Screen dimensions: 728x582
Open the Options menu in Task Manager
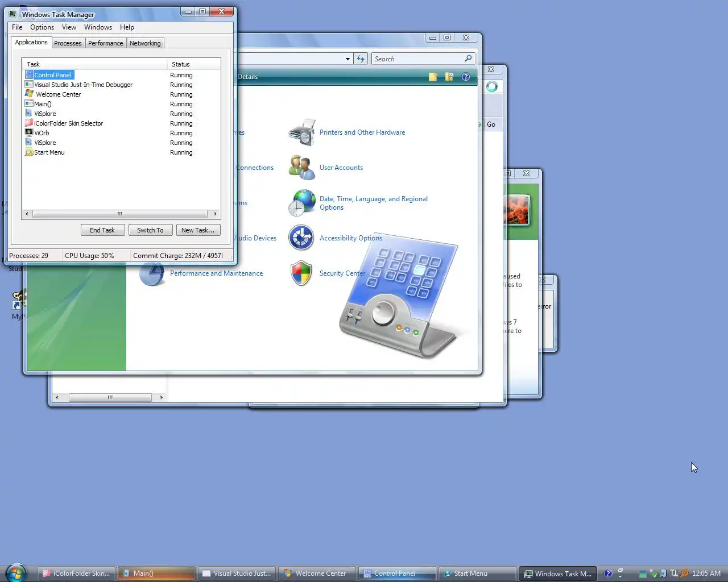click(x=42, y=27)
